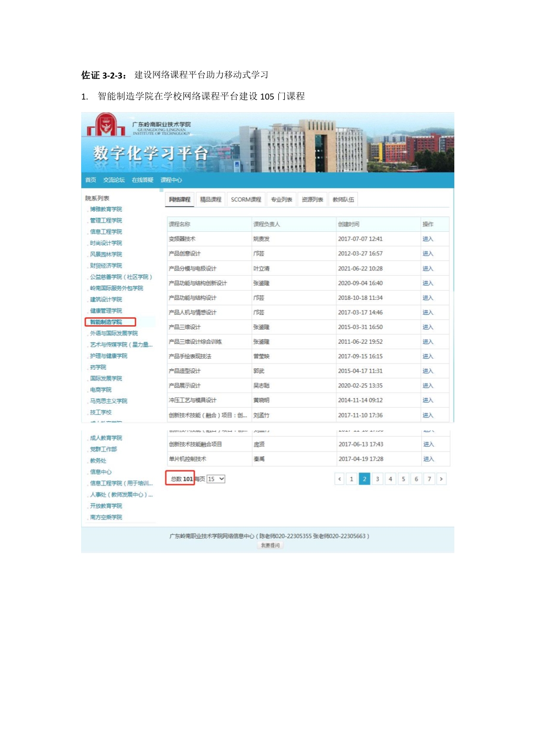This screenshot has height=756, width=535.
Task: Select 南方空乘学院 at the sidebar bottom
Action: click(x=106, y=517)
